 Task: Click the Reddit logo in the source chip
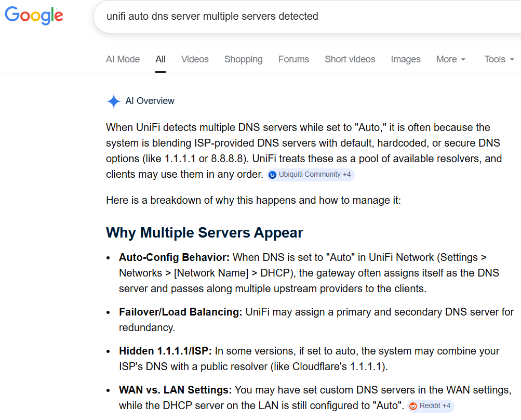[413, 406]
